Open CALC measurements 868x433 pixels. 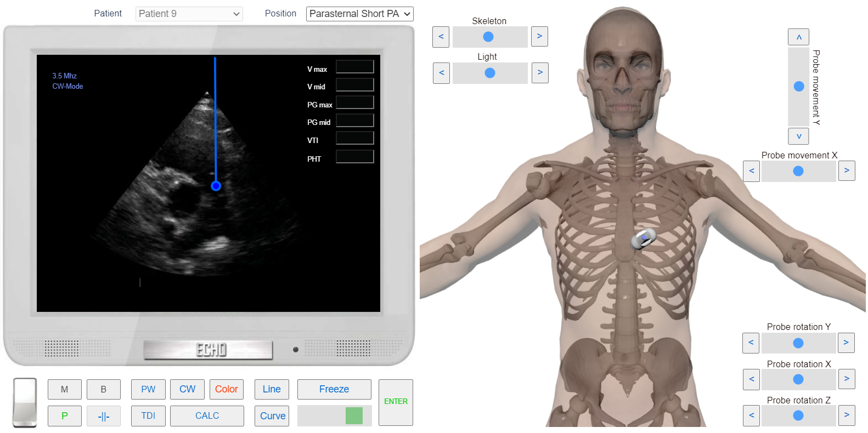pos(207,416)
